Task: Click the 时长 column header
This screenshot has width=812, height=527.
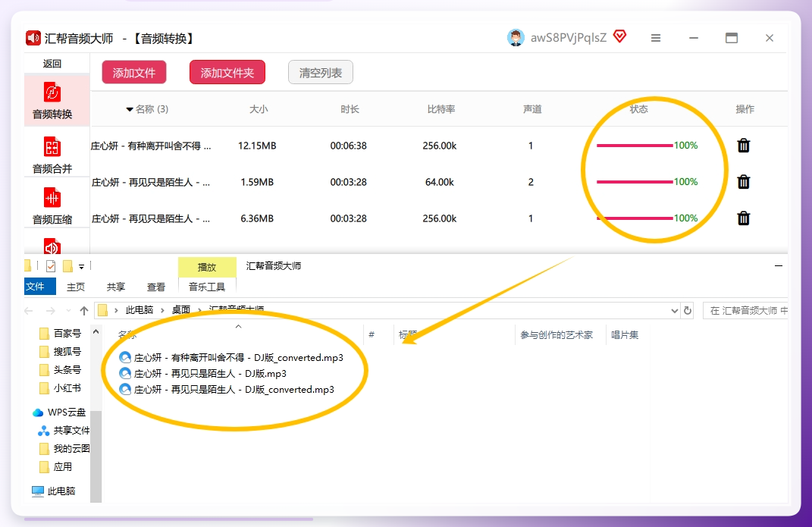Action: pos(350,109)
